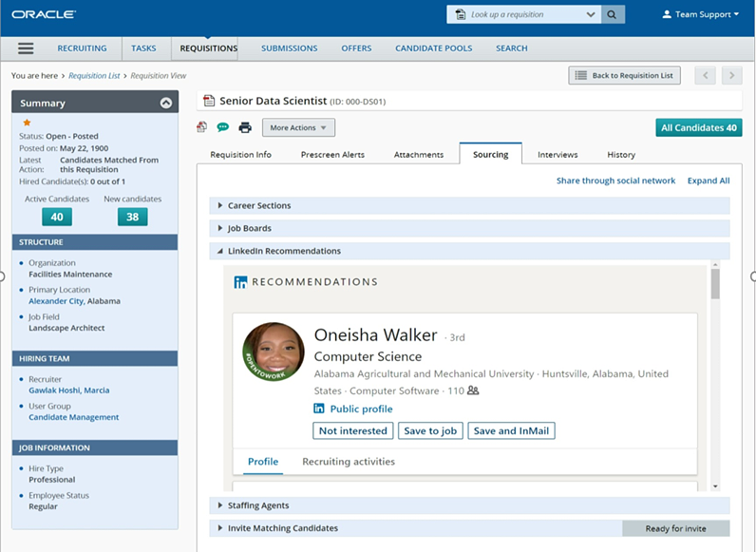Open the More Actions dropdown

(298, 127)
